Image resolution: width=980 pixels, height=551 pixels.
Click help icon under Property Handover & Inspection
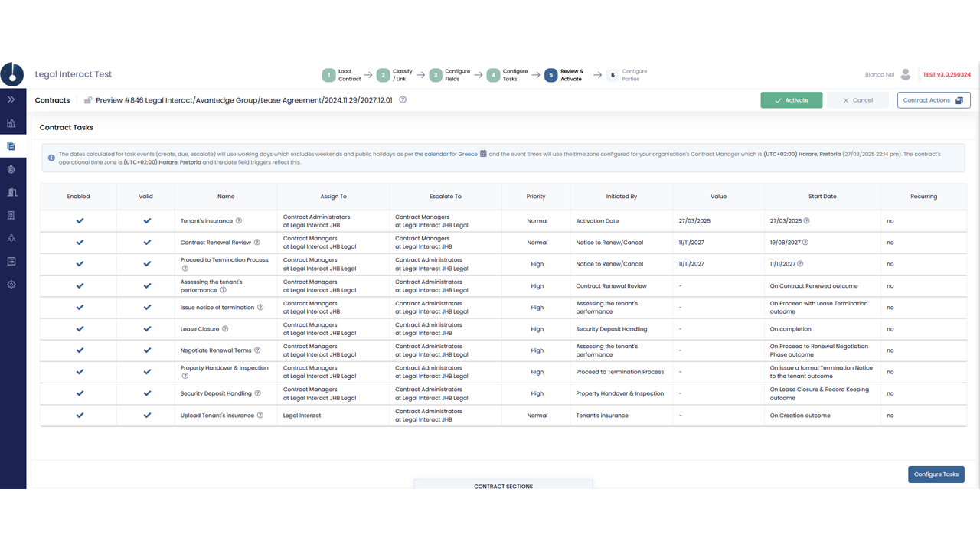(x=185, y=377)
